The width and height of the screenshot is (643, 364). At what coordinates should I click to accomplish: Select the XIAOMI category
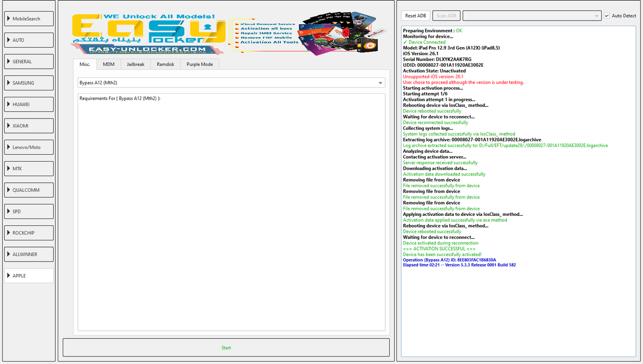[x=29, y=126]
